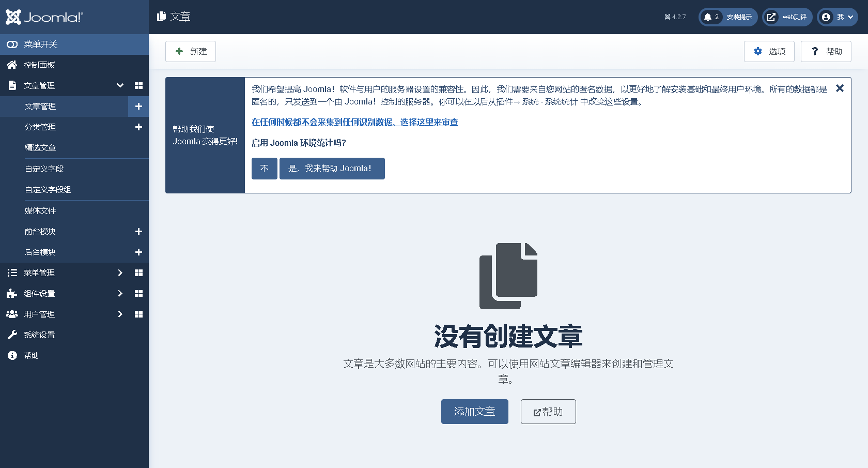Click the 新建 toolbar button
Screen dimensions: 868x468
191,52
